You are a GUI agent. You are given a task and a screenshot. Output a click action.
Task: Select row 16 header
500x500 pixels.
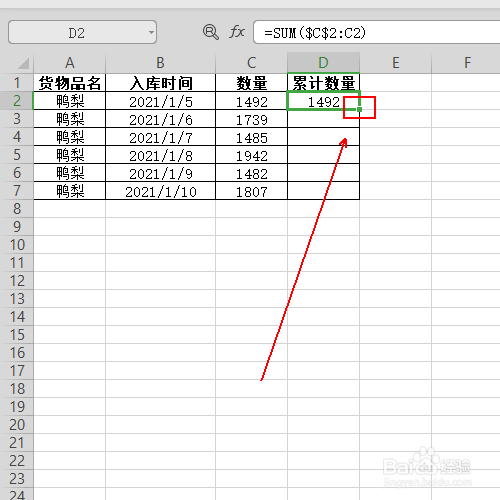point(17,353)
